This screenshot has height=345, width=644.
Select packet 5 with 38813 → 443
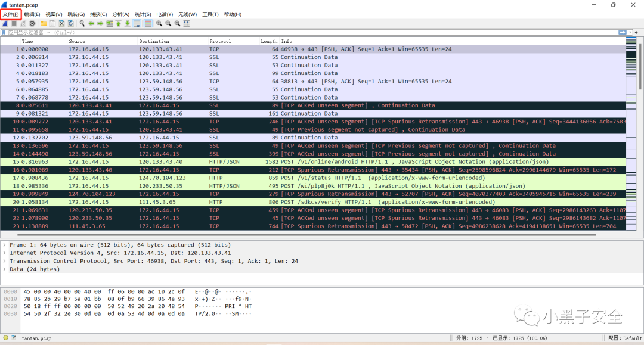[313, 81]
